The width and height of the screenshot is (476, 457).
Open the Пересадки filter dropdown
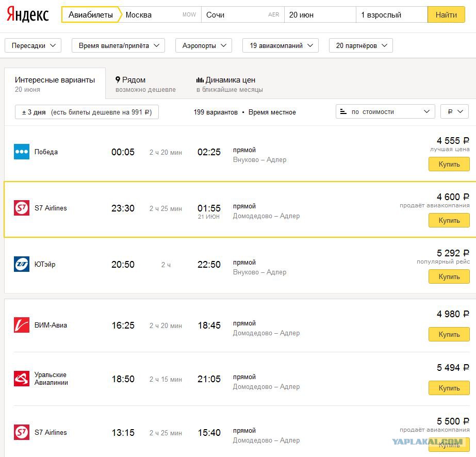tap(33, 45)
